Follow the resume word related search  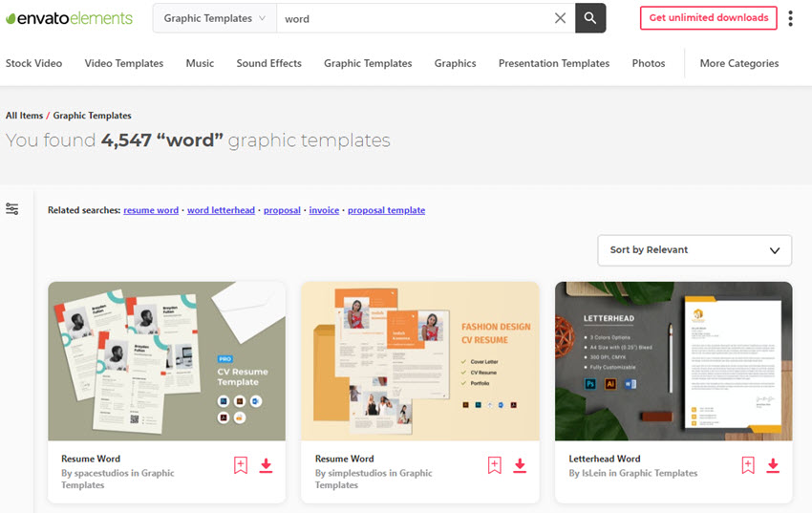click(151, 210)
